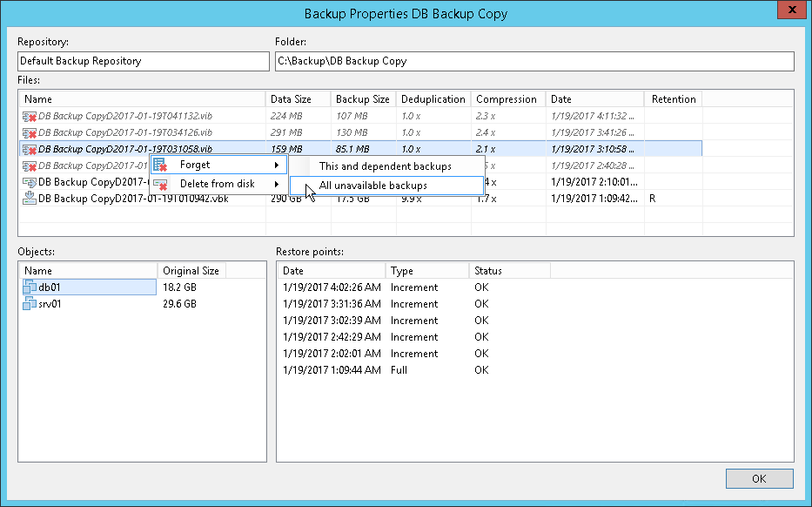Choose All unavailable backups option
812x507 pixels.
372,186
